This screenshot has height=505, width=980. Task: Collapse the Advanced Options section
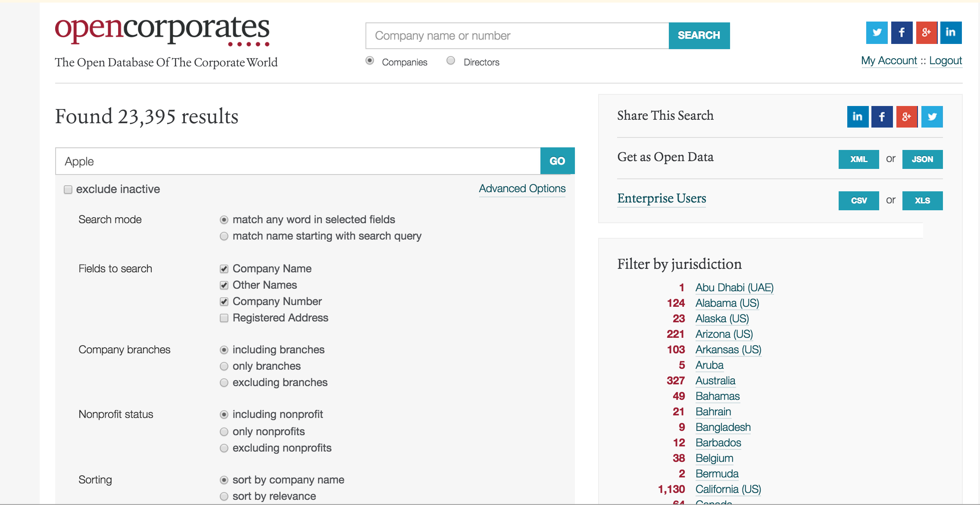(x=522, y=189)
